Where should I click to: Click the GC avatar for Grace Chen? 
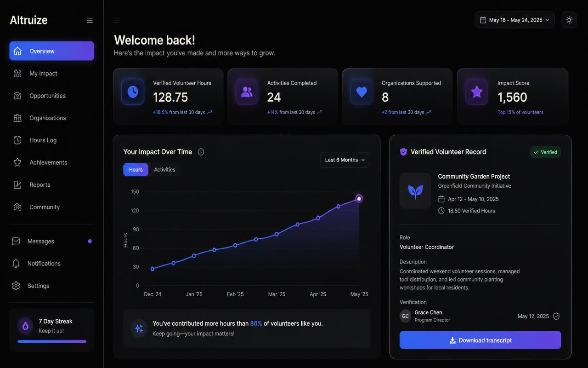coord(405,316)
